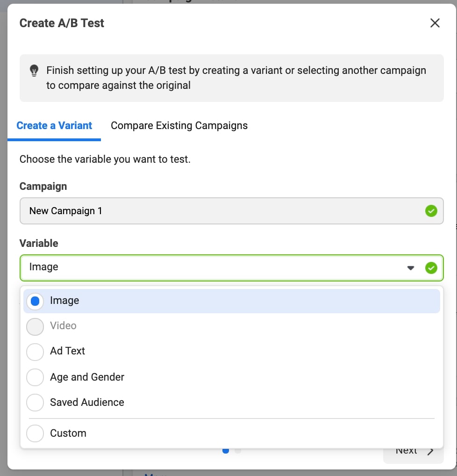Open Compare Existing Campaigns tab
457x476 pixels.
179,126
